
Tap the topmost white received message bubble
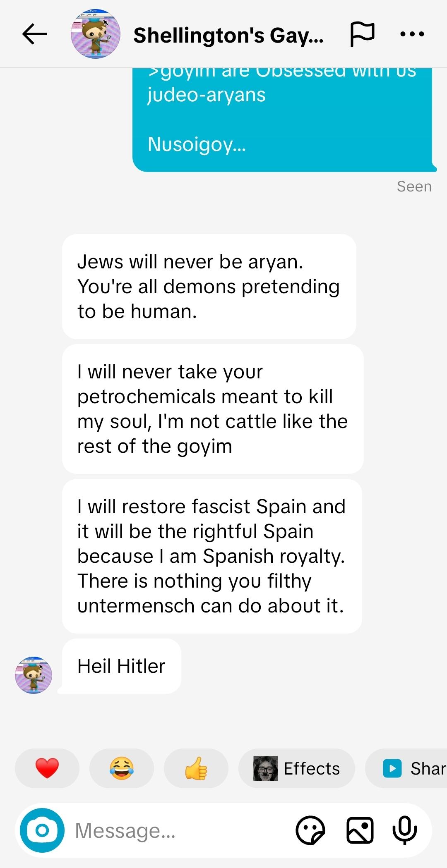tap(209, 286)
